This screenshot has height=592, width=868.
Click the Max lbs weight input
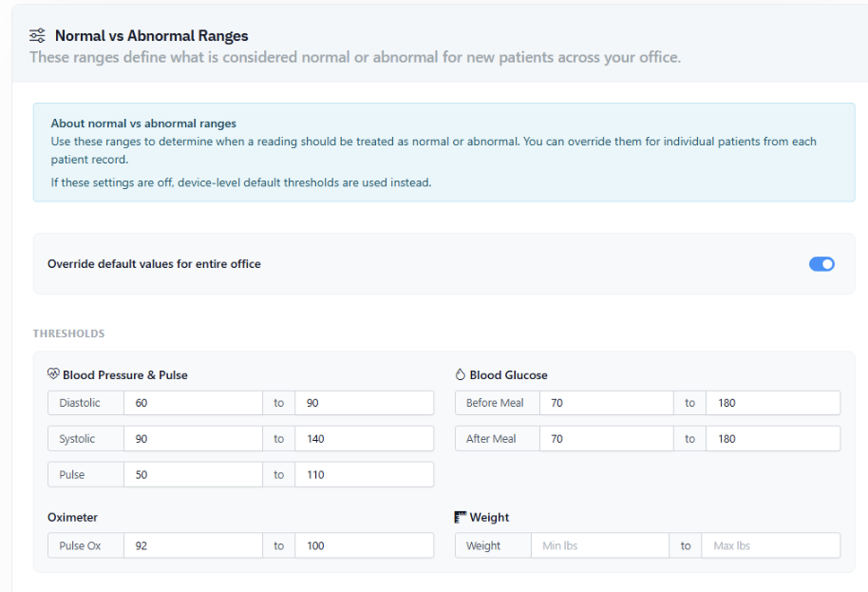771,545
